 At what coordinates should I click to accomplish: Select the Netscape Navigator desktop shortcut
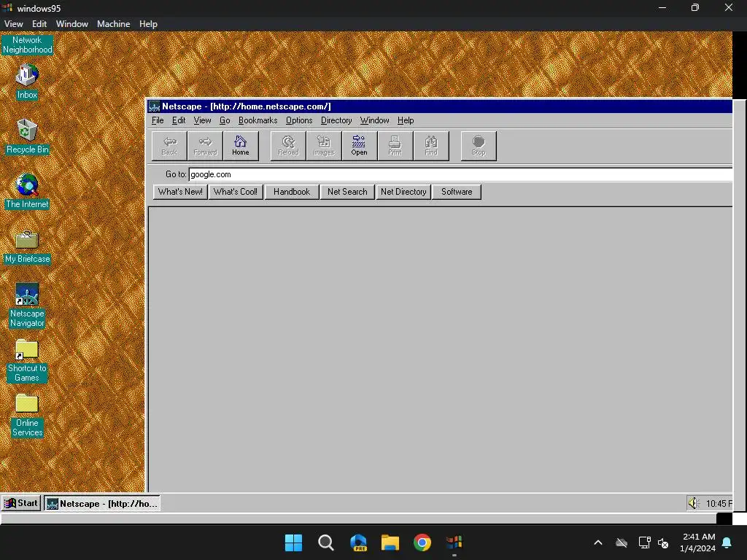click(27, 306)
